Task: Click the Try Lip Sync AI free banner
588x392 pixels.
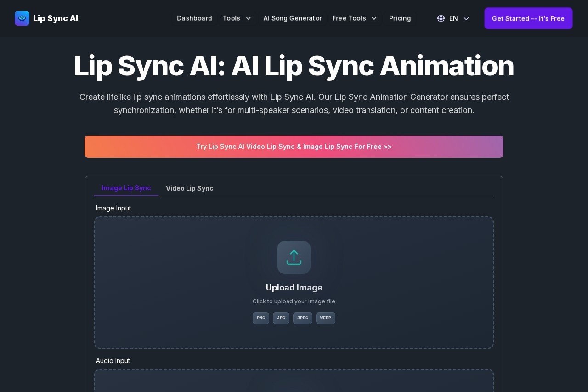Action: (x=294, y=147)
